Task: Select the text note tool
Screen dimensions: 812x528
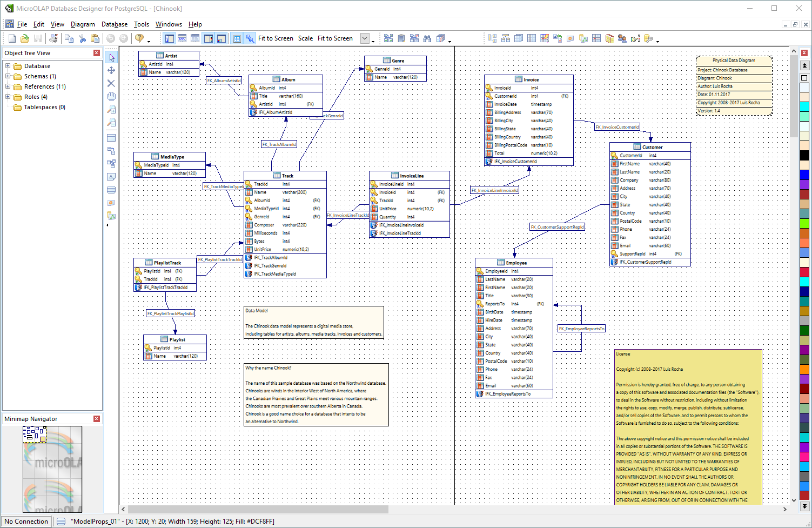Action: click(x=111, y=177)
